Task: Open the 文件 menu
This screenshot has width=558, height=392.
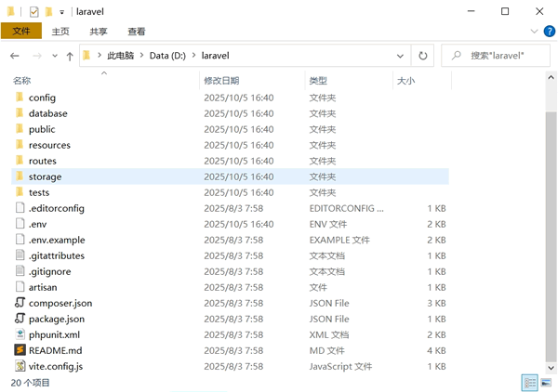Action: (x=20, y=31)
